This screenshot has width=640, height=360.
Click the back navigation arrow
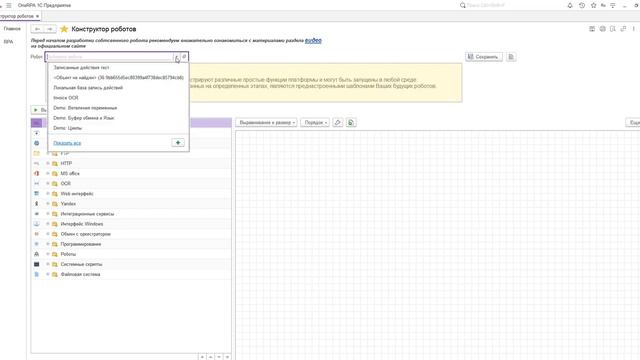(x=37, y=29)
